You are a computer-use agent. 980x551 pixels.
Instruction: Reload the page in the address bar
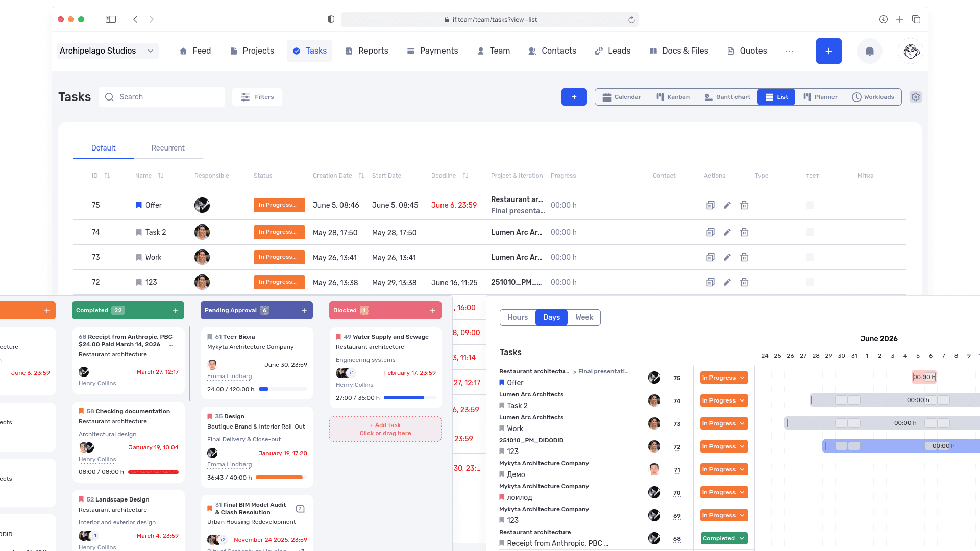click(631, 20)
